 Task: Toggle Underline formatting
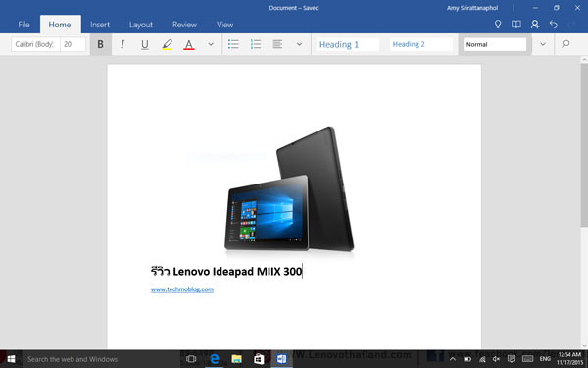(x=145, y=44)
